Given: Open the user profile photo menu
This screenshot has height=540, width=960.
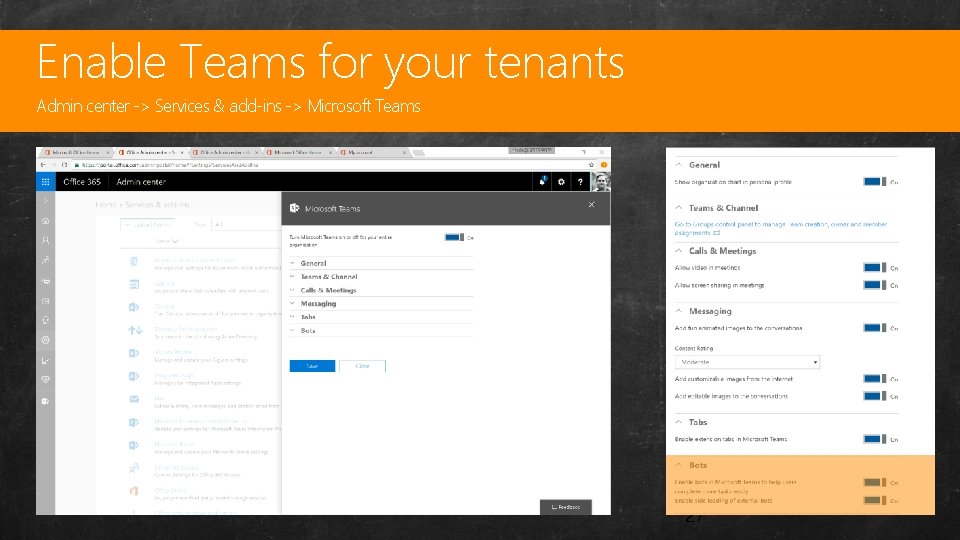Looking at the screenshot, I should click(x=601, y=182).
